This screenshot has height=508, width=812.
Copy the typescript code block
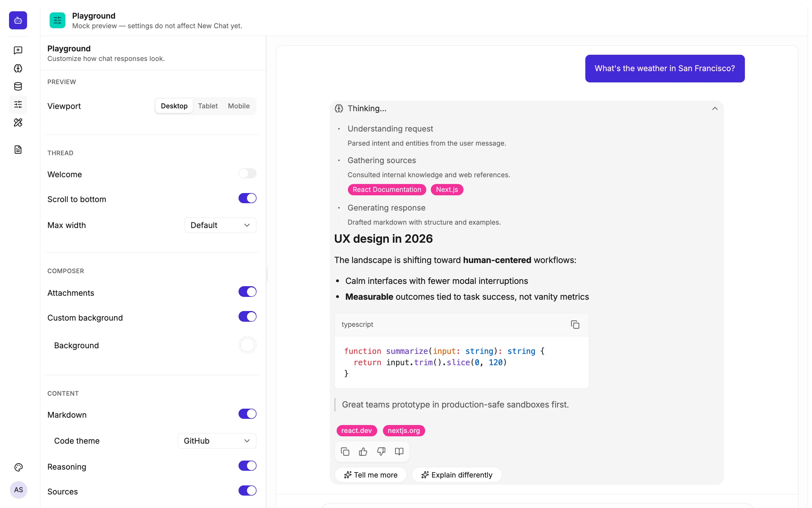[x=575, y=324]
